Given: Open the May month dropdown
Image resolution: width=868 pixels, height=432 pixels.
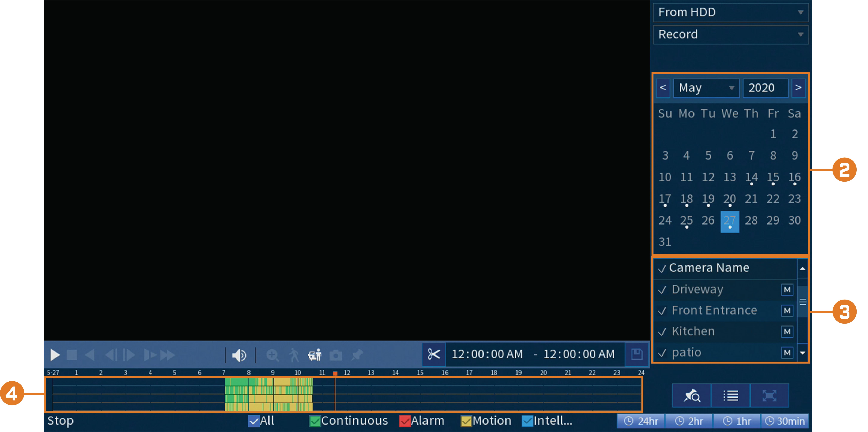Looking at the screenshot, I should point(706,88).
